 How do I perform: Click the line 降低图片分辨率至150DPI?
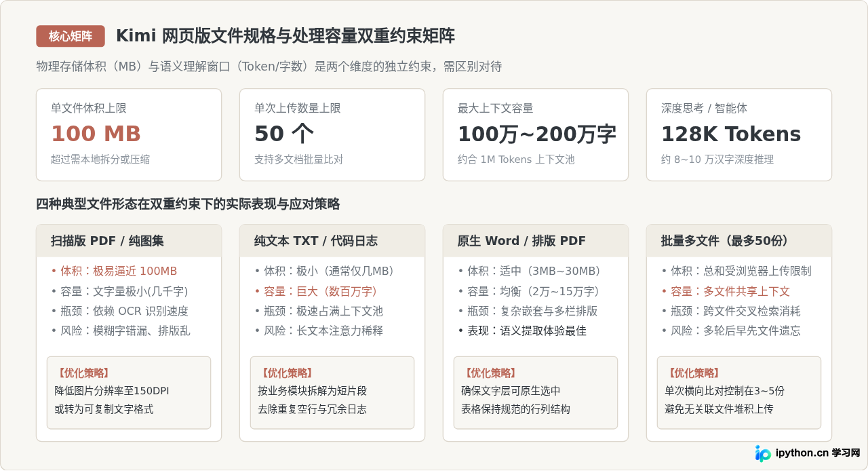click(x=112, y=391)
